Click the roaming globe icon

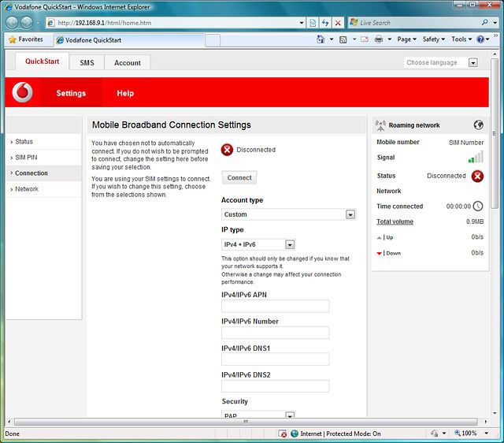click(478, 125)
